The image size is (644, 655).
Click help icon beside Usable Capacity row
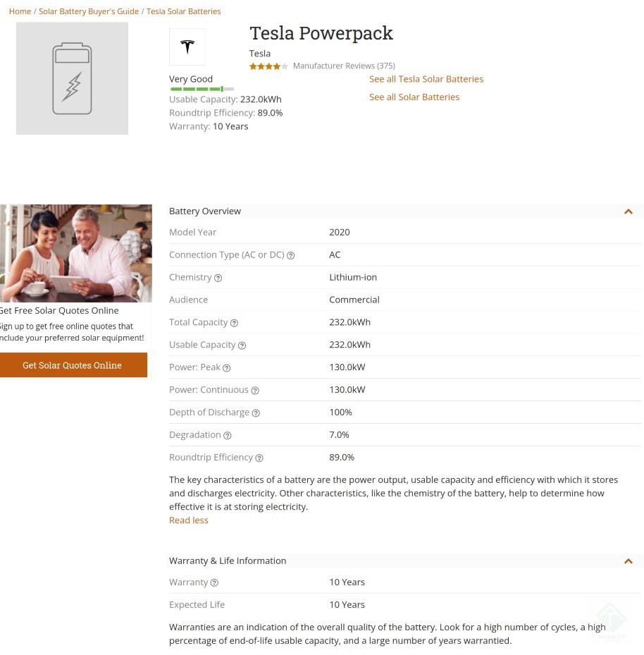click(242, 345)
